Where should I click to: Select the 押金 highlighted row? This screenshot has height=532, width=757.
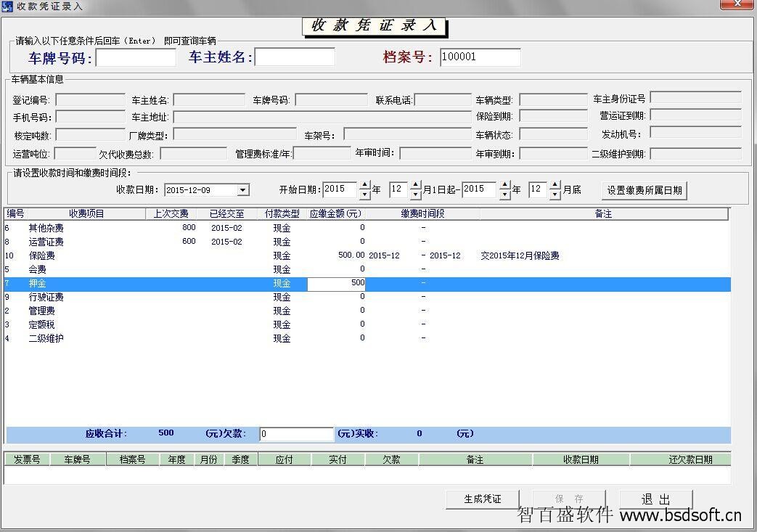[x=367, y=283]
